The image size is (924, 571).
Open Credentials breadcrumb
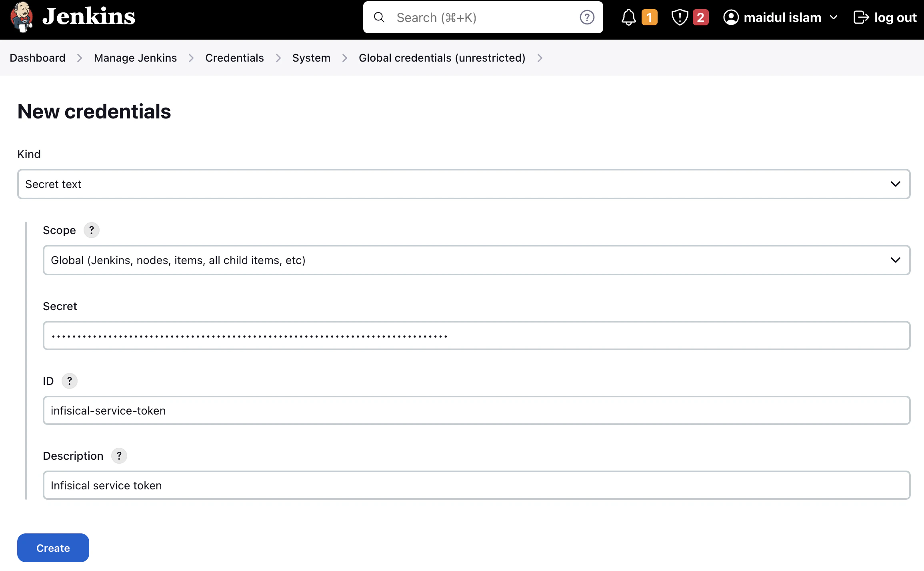234,58
